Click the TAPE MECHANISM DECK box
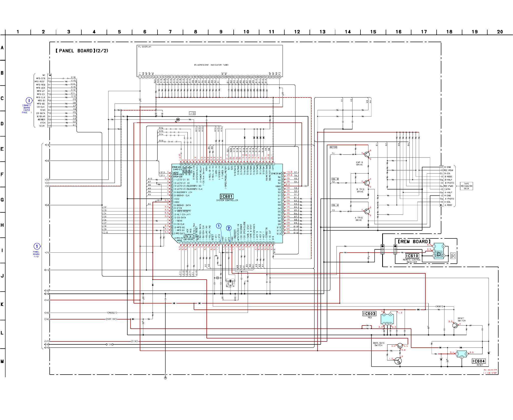 [x=466, y=186]
